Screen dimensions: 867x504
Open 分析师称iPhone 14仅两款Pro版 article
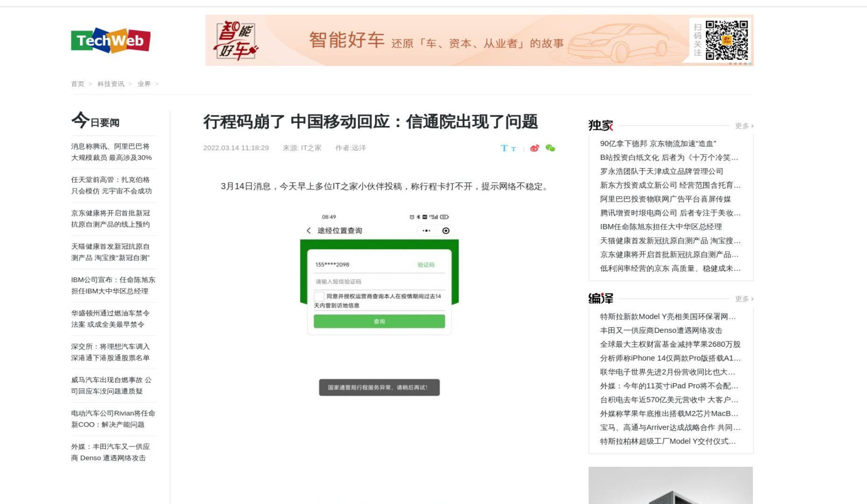tap(670, 358)
